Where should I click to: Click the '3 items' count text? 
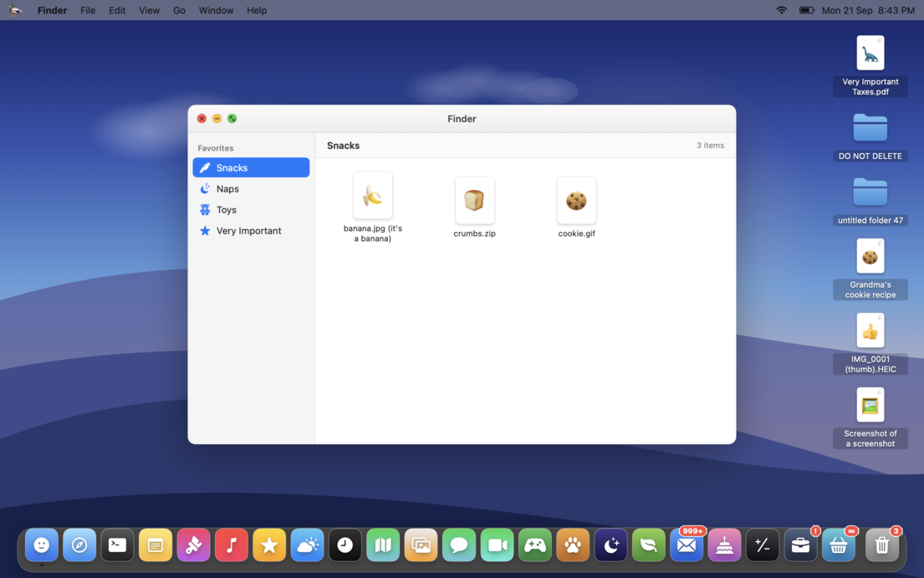tap(710, 145)
